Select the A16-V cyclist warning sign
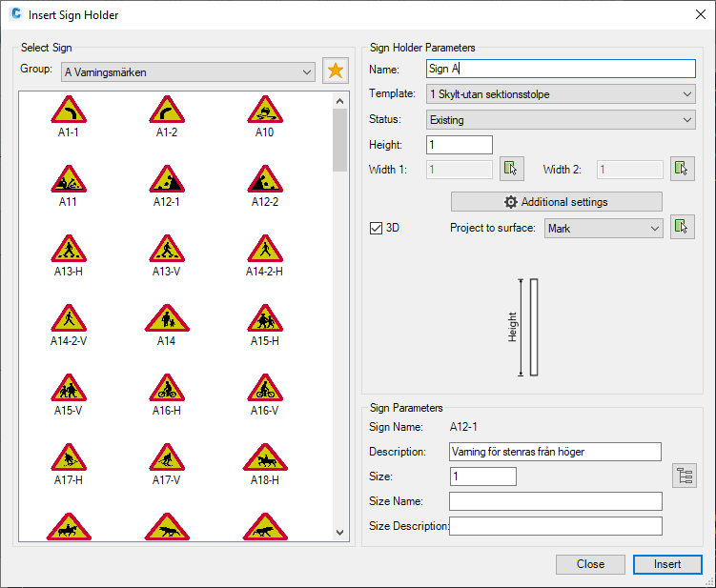 (265, 395)
